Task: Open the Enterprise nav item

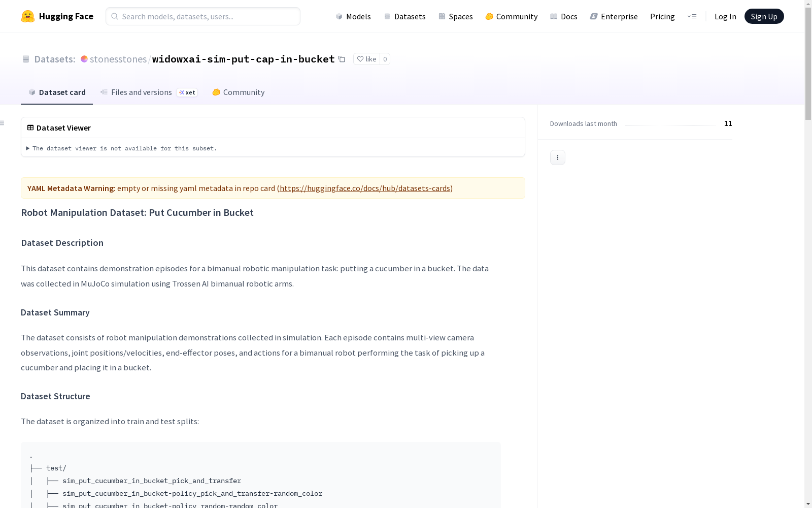Action: tap(614, 16)
